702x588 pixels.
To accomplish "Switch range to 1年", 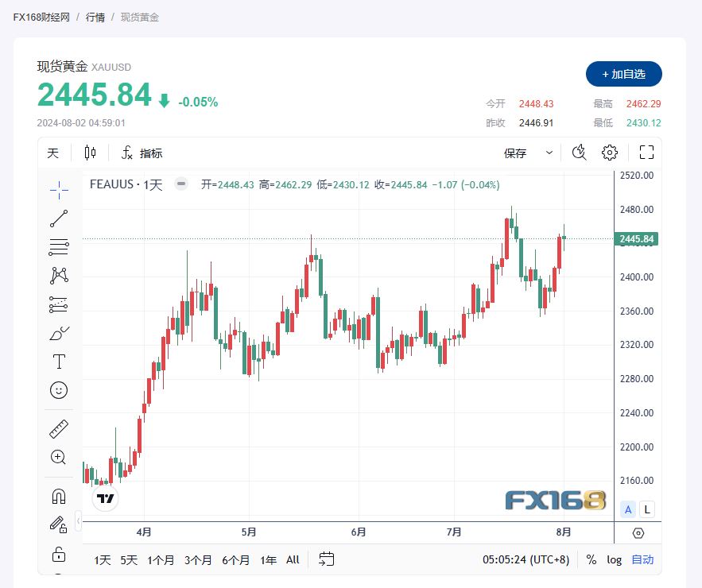I will [268, 560].
